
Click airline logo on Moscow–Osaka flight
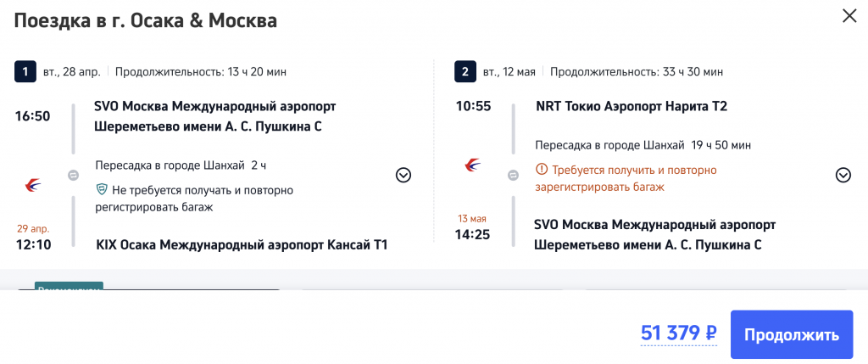click(x=32, y=183)
